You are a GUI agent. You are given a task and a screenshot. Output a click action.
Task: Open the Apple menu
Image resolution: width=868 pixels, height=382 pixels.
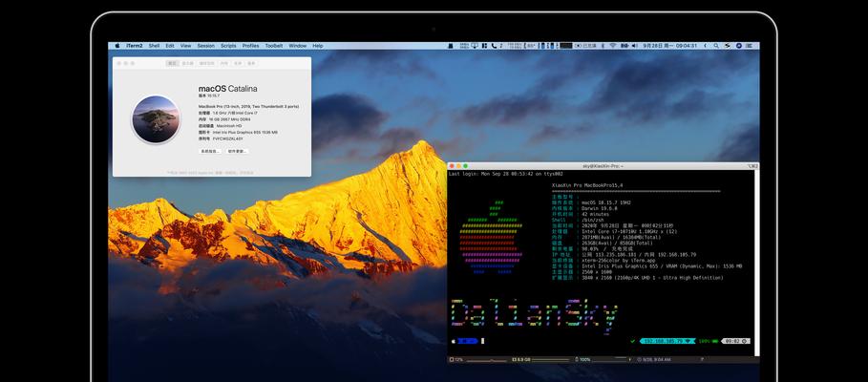coord(116,46)
